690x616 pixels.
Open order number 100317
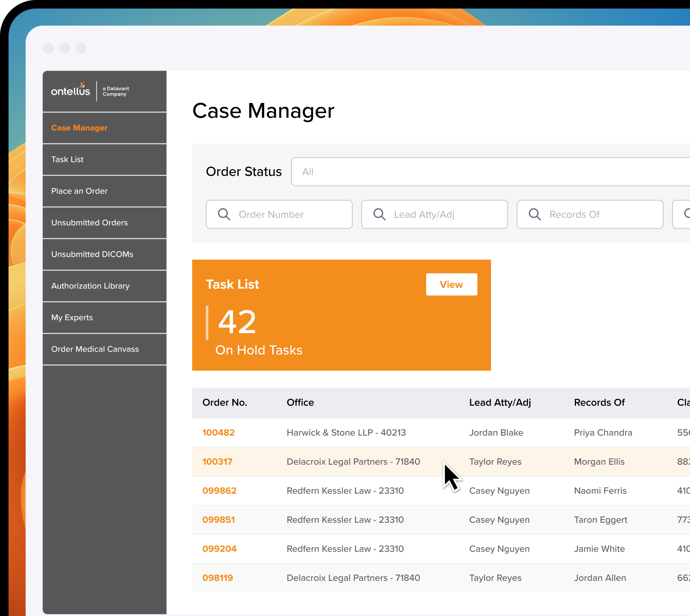217,462
